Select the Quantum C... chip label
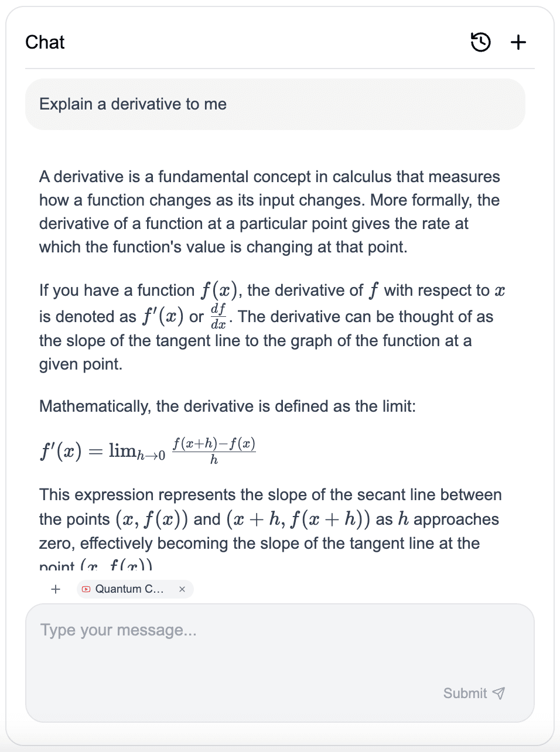Image resolution: width=560 pixels, height=752 pixels. [x=129, y=589]
